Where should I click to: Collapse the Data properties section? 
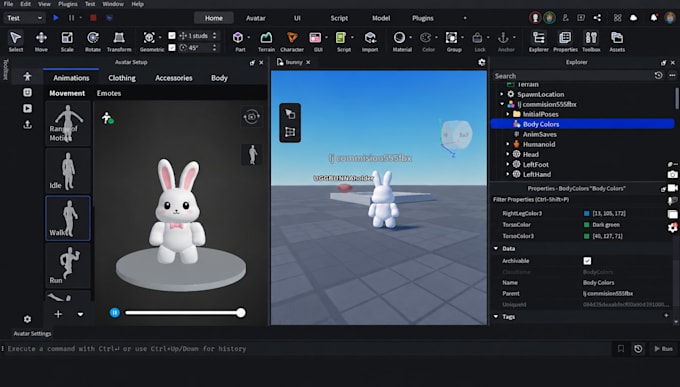click(496, 249)
